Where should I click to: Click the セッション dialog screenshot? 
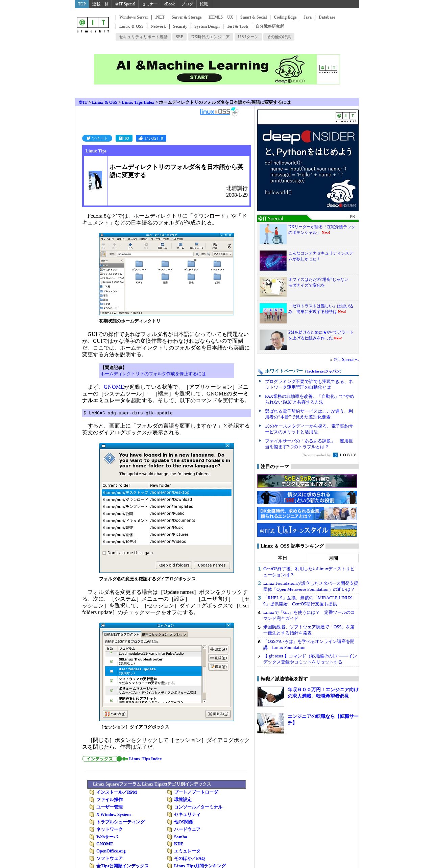pyautogui.click(x=167, y=672)
